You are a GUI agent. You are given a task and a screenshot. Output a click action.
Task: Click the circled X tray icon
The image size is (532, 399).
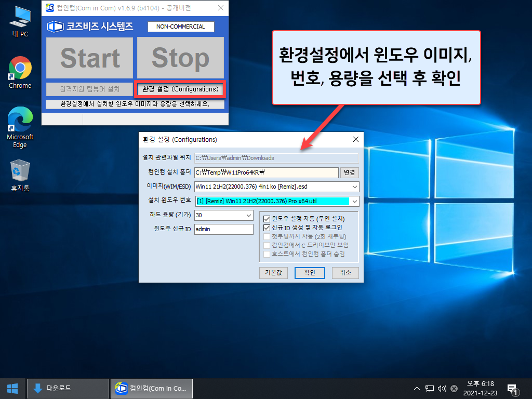[x=454, y=389]
